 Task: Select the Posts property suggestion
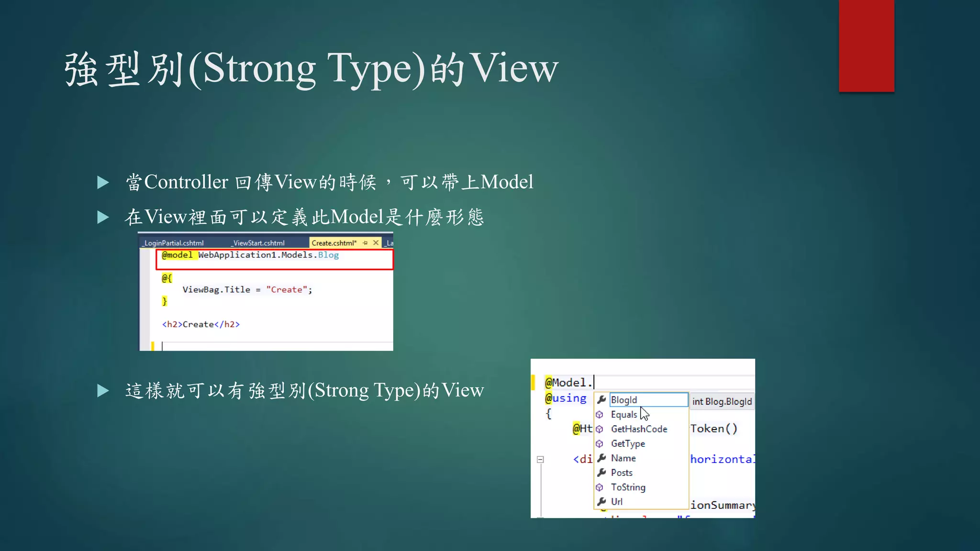coord(622,473)
